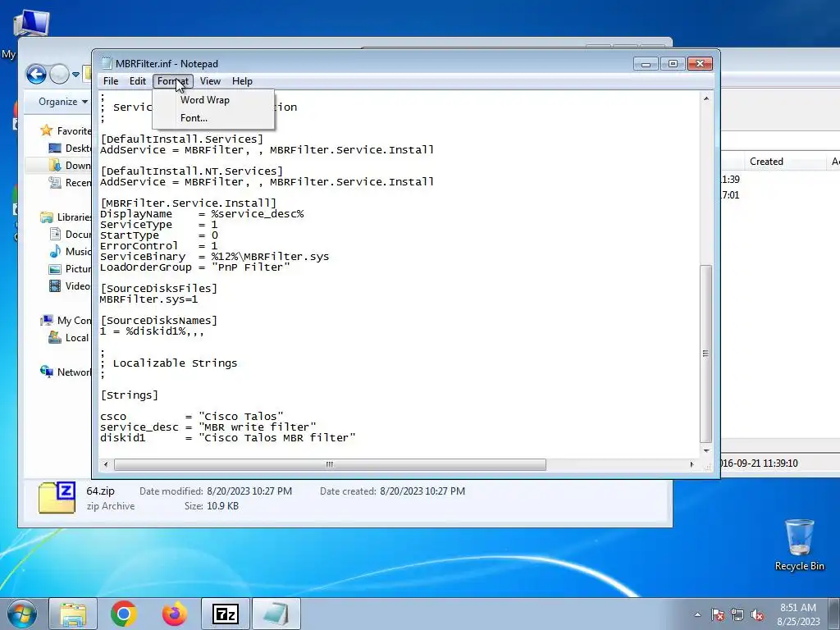Select Network in Explorer navigation pane
The image size is (840, 630).
66,372
